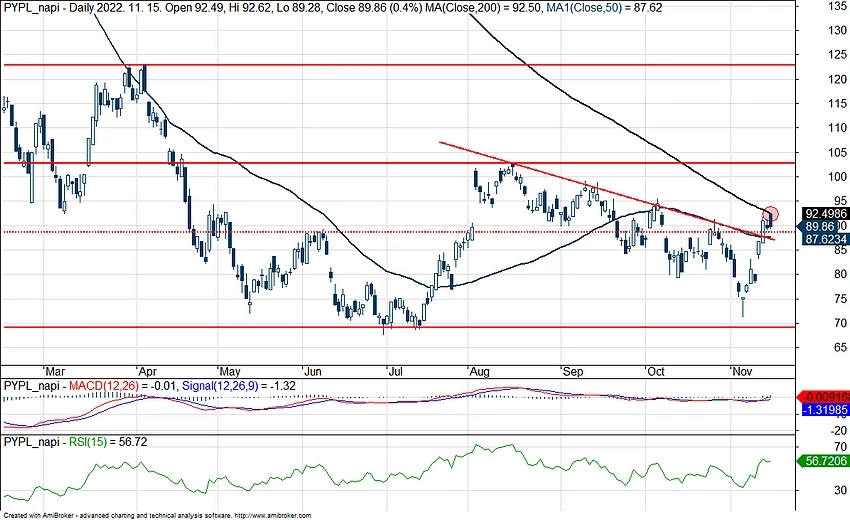Click the 100 price axis value
Screen dimensions: 850x520
pos(838,176)
